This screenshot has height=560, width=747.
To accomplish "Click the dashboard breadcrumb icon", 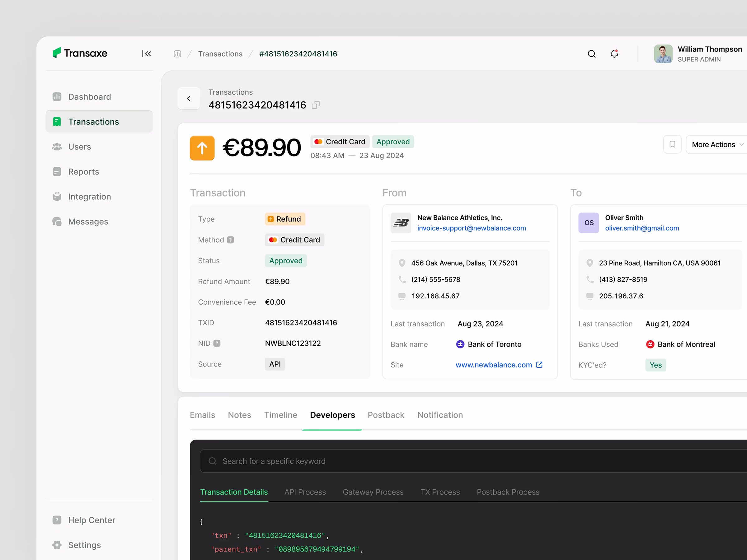I will (x=178, y=54).
